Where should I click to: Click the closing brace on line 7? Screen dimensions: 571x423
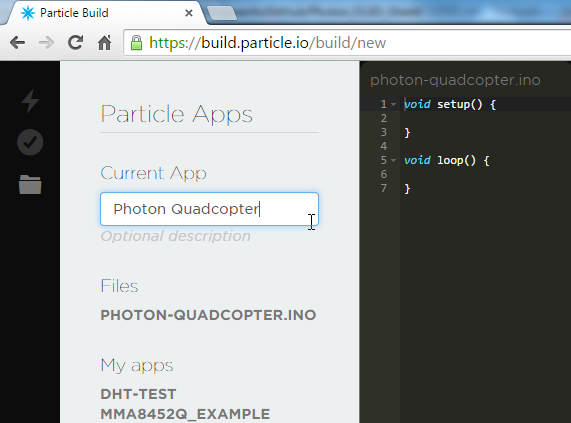click(x=407, y=189)
